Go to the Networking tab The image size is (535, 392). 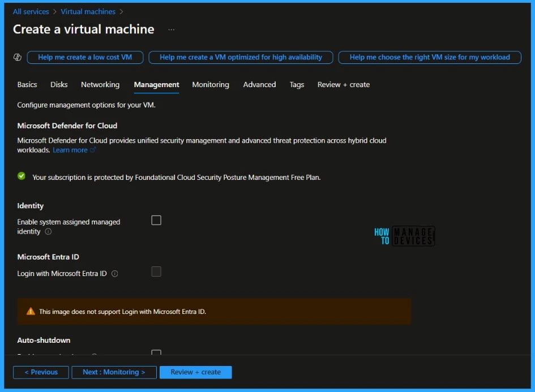100,84
